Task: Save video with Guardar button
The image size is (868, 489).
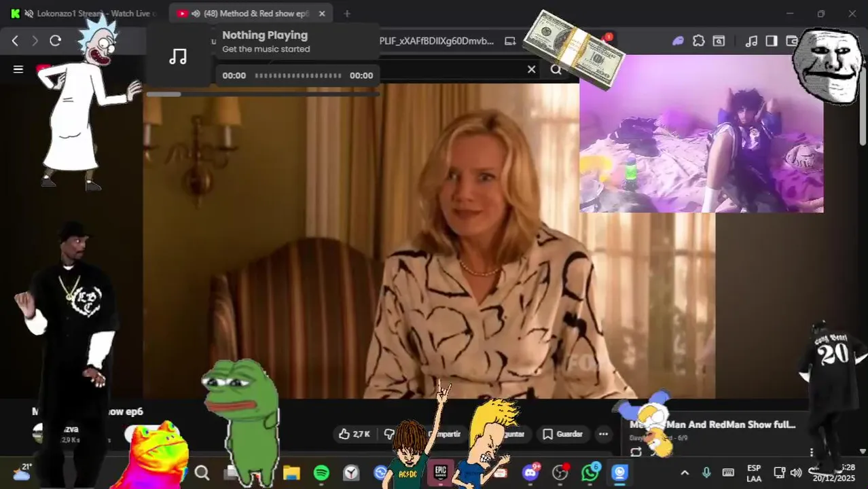Action: click(x=562, y=434)
